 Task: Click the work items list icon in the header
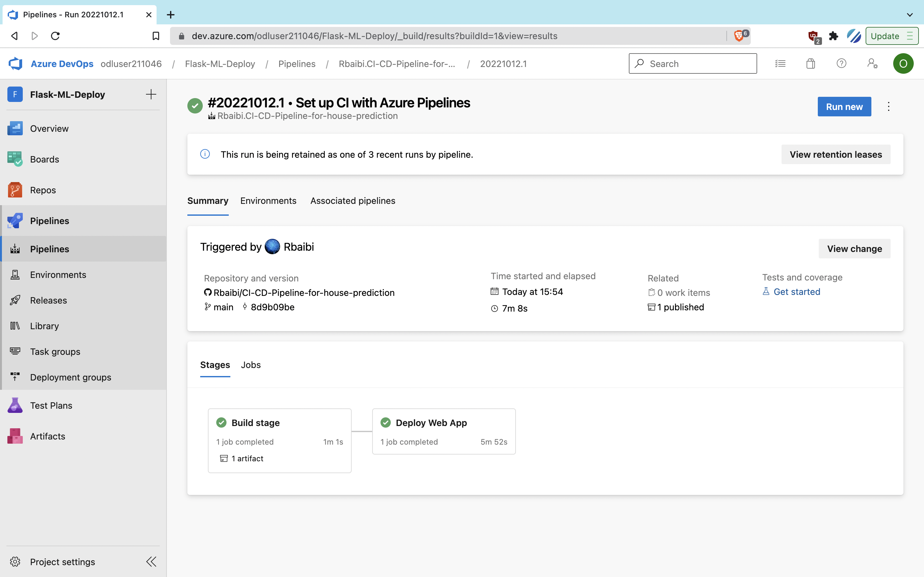pyautogui.click(x=780, y=64)
